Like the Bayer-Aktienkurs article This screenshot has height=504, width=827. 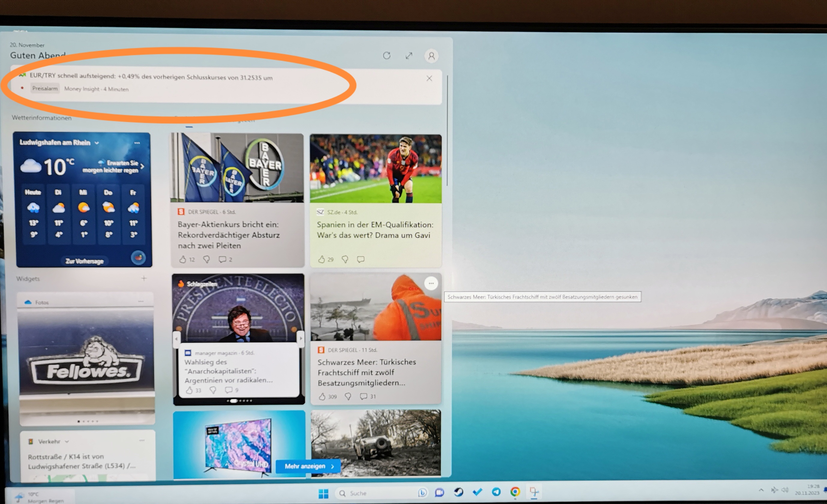click(x=182, y=259)
